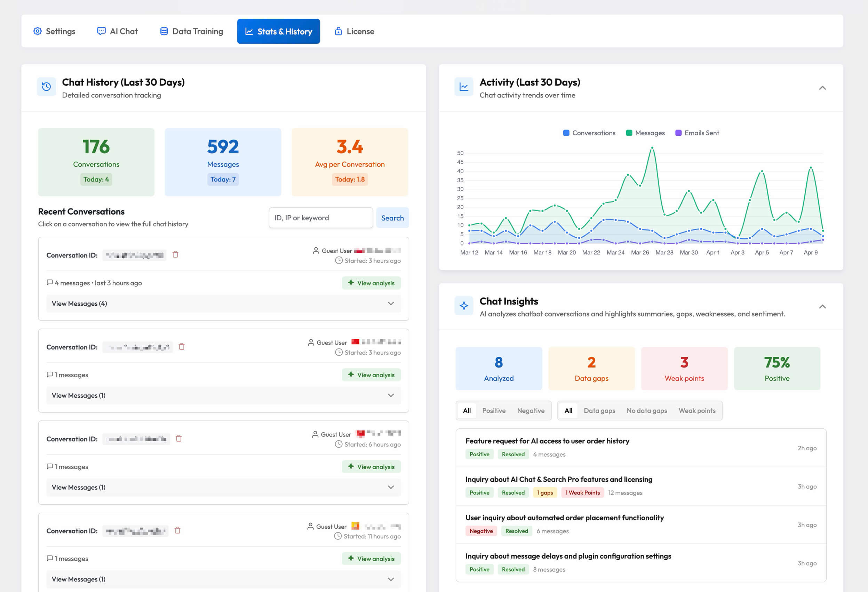
Task: Delete the first conversation with trash icon
Action: (175, 254)
